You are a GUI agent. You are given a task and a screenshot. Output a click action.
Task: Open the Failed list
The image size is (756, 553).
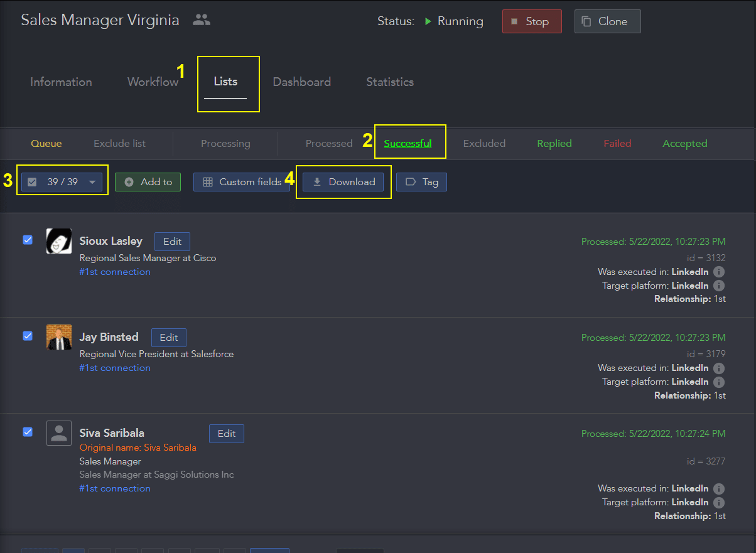pyautogui.click(x=617, y=144)
